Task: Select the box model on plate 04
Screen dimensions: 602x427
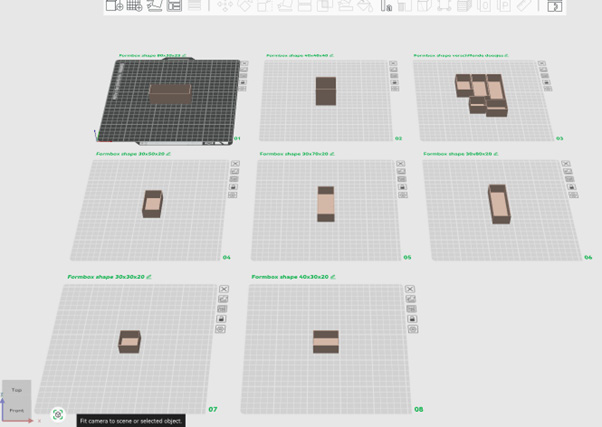Action: 152,204
